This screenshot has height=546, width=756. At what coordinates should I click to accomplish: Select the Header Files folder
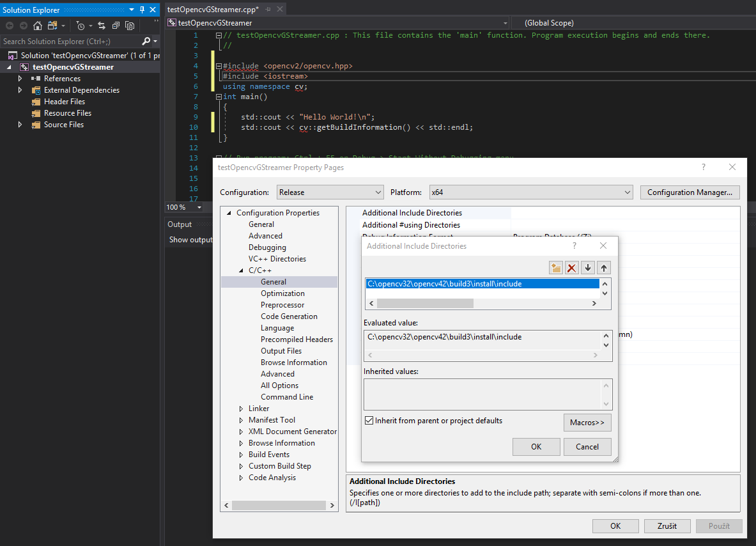point(64,101)
